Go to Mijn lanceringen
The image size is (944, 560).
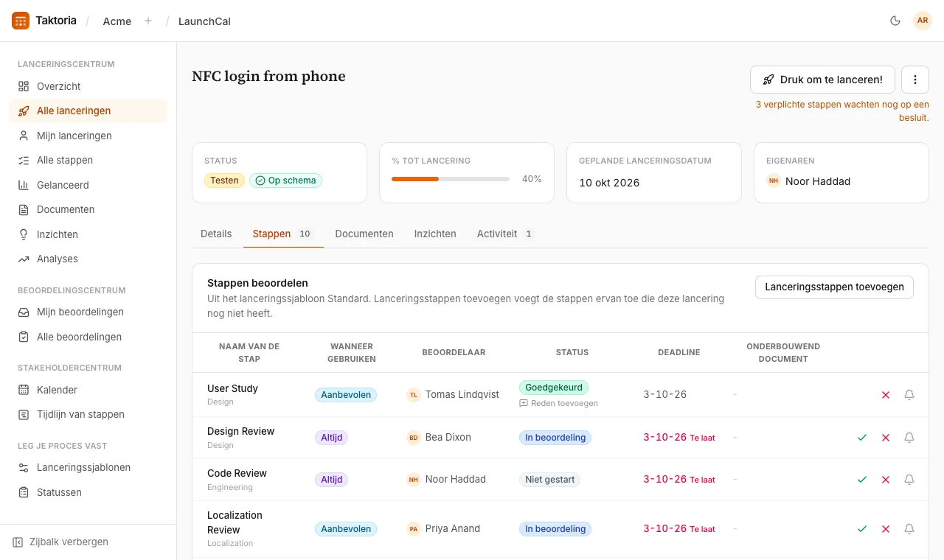point(88,136)
